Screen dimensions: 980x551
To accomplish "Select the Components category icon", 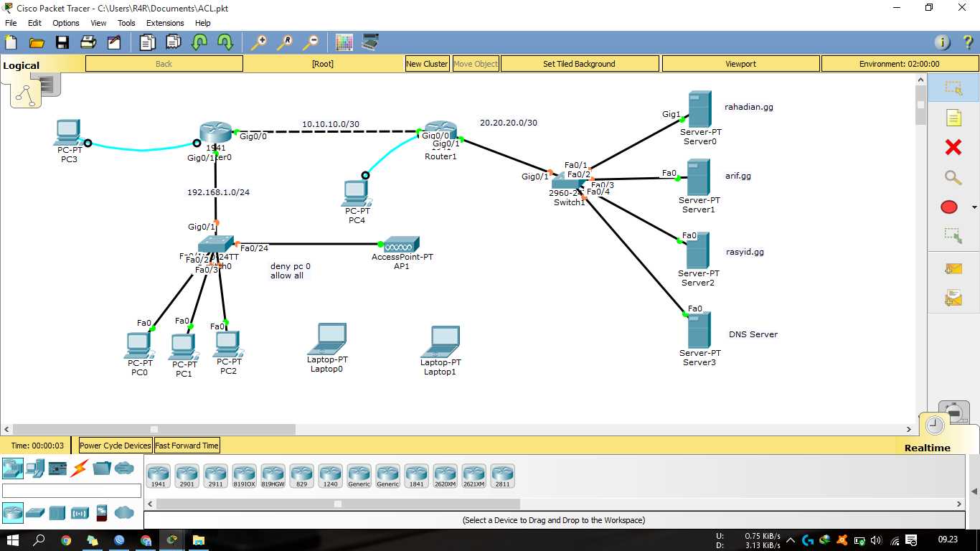I will 57,468.
